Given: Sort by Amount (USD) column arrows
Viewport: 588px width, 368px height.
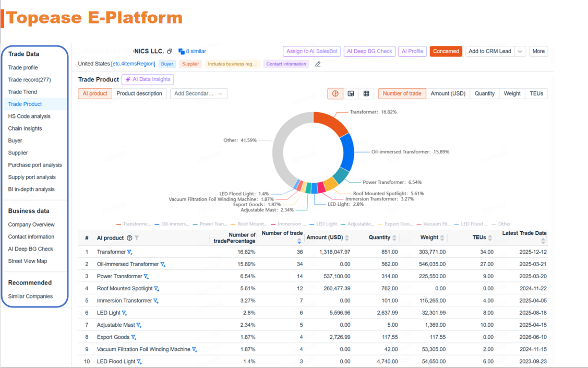Looking at the screenshot, I should click(x=347, y=238).
